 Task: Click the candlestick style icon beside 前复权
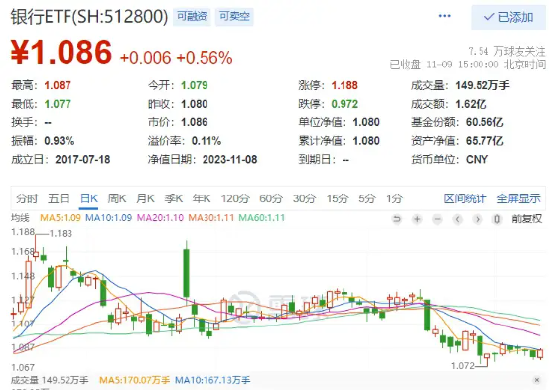pyautogui.click(x=497, y=219)
